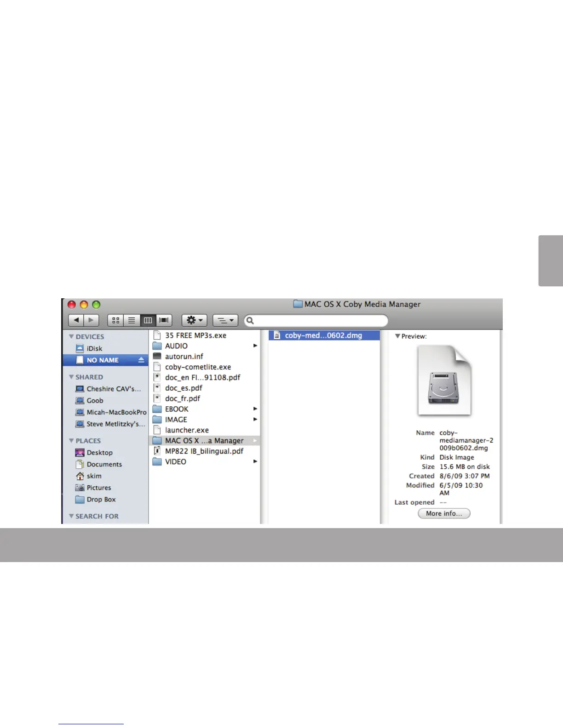Click the More info... button
Screen dimensions: 563x728
444,513
